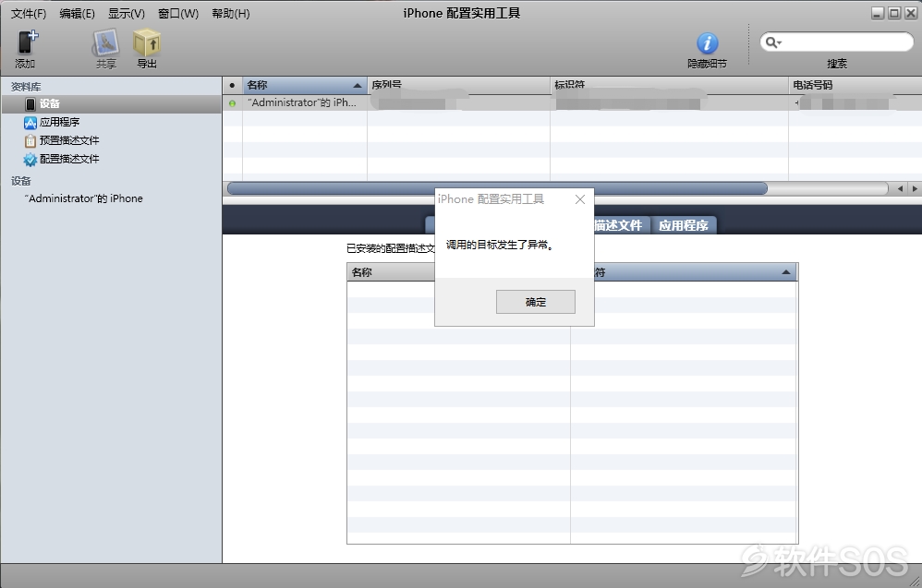Click the 隐藏细节 info icon
Image resolution: width=922 pixels, height=588 pixels.
707,42
